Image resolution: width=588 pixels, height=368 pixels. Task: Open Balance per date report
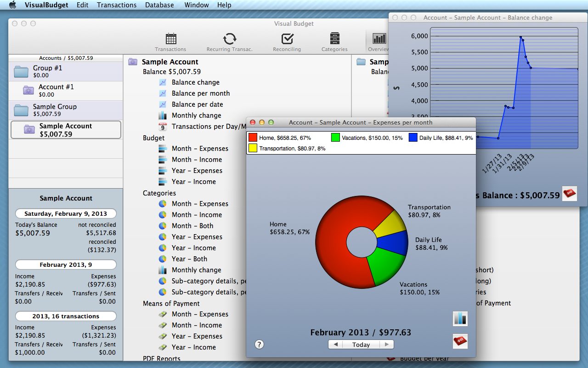[198, 104]
